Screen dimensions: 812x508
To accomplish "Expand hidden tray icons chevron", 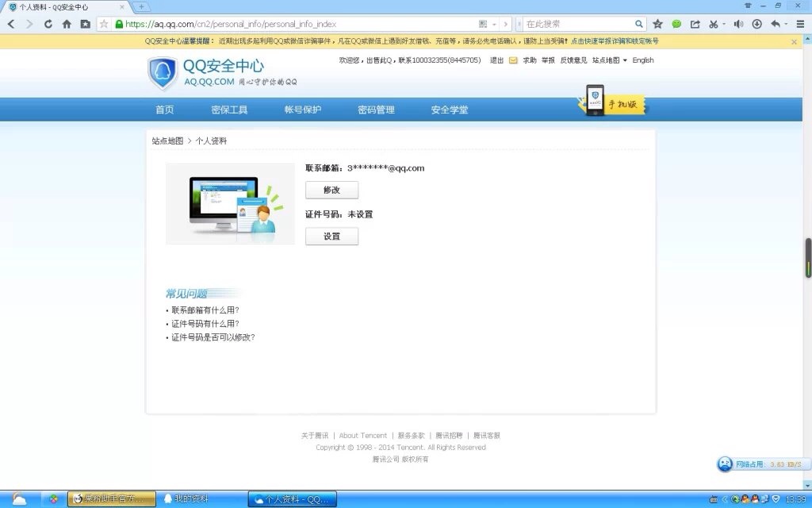I will point(725,499).
